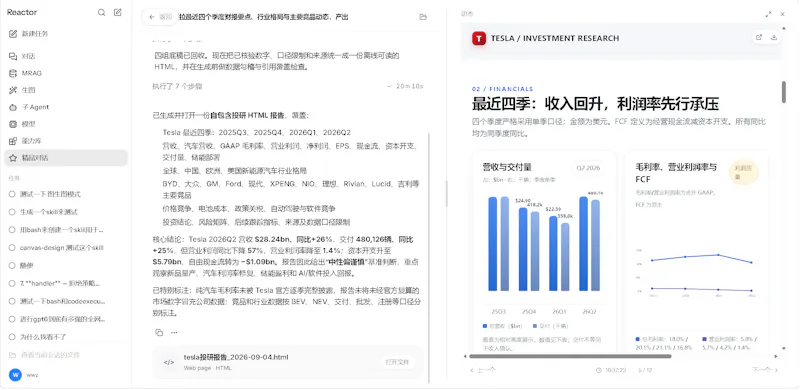
Task: Click the 交付 (千辆) legend swatch
Action: [x=535, y=326]
